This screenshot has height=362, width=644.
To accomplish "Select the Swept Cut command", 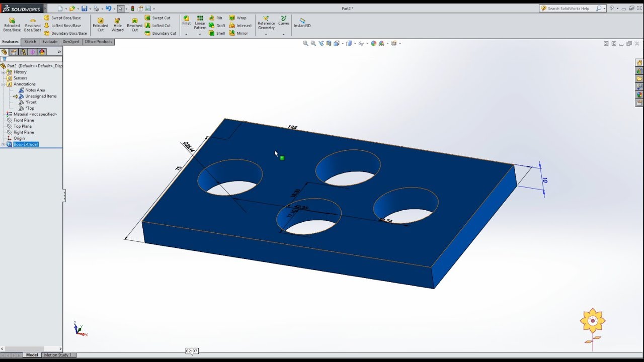I will (157, 18).
